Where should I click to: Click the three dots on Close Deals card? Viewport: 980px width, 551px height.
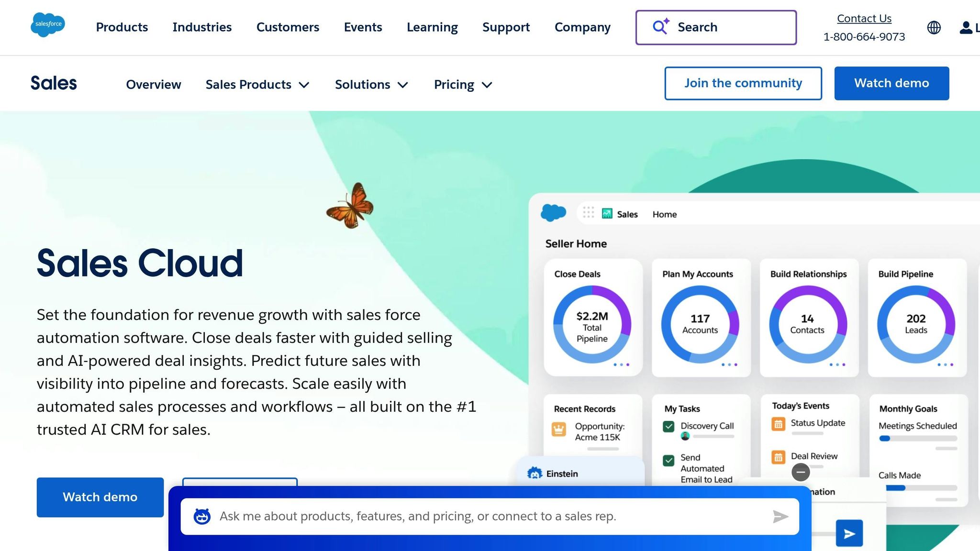(621, 364)
